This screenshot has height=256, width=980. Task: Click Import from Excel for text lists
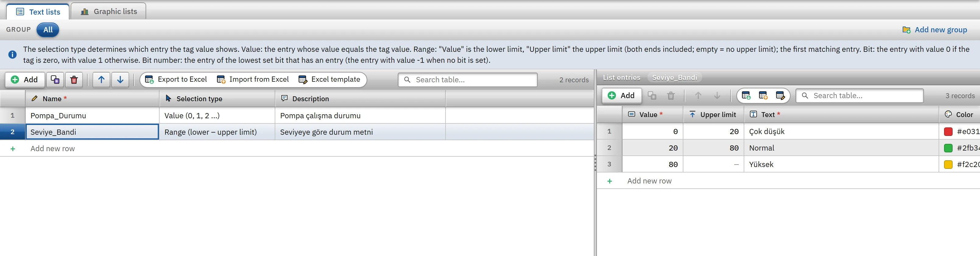coord(252,79)
